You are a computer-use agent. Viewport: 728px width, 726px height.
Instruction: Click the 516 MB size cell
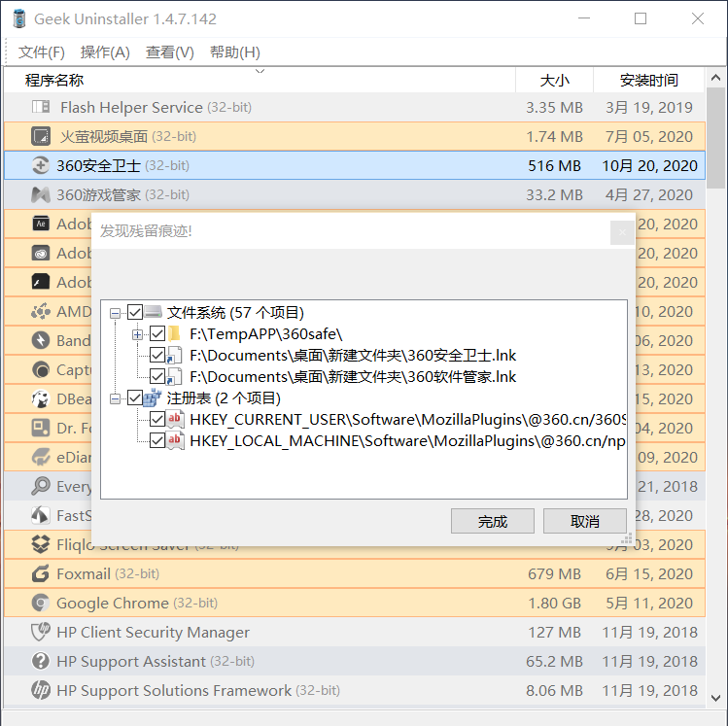554,166
